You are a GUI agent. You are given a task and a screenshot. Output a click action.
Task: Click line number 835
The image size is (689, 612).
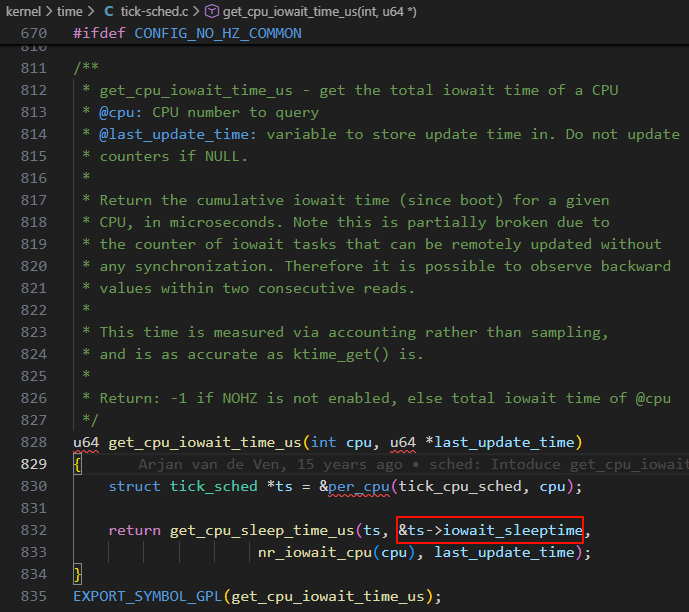coord(34,596)
